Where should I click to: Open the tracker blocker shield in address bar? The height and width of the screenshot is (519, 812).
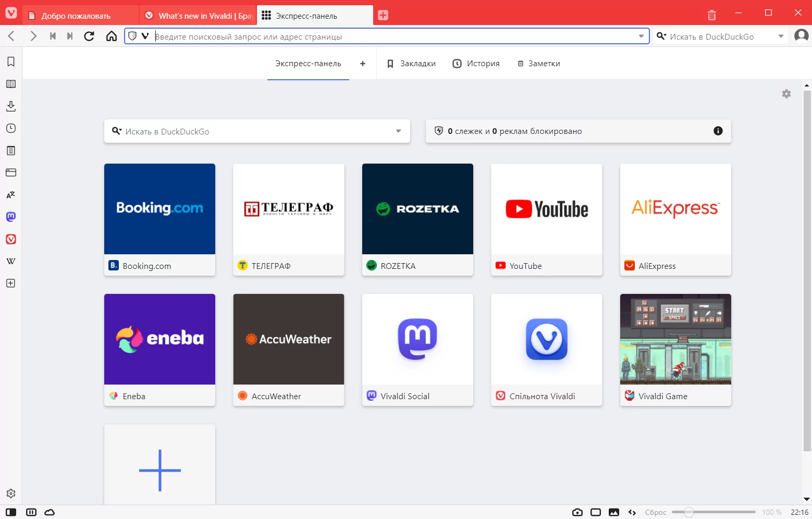click(x=132, y=36)
